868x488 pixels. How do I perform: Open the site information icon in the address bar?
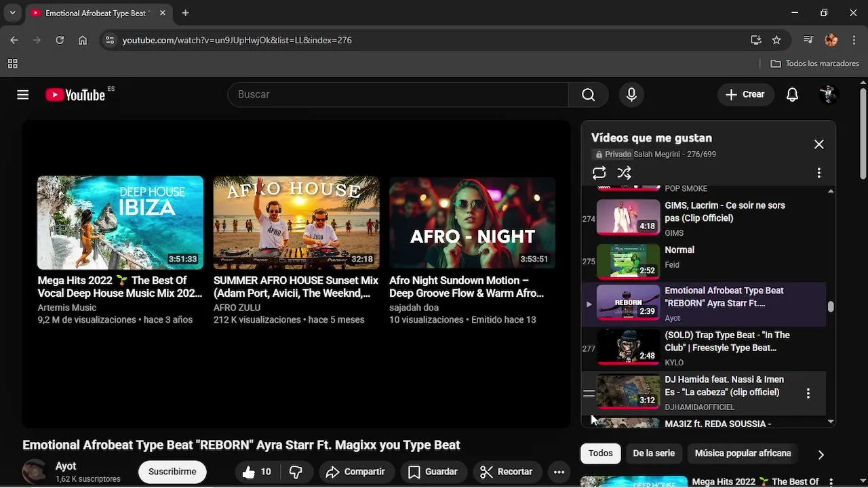[110, 40]
